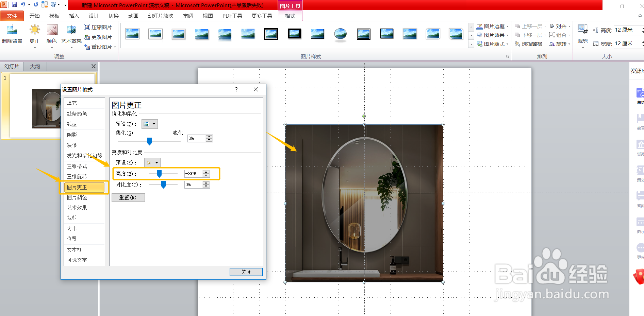The width and height of the screenshot is (644, 316).
Task: Click the Group (组合) command
Action: [x=560, y=35]
